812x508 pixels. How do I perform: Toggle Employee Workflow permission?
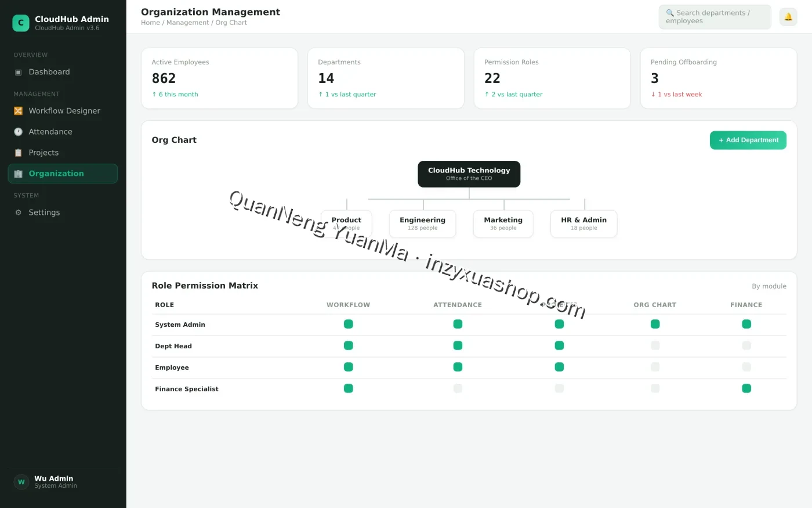348,367
